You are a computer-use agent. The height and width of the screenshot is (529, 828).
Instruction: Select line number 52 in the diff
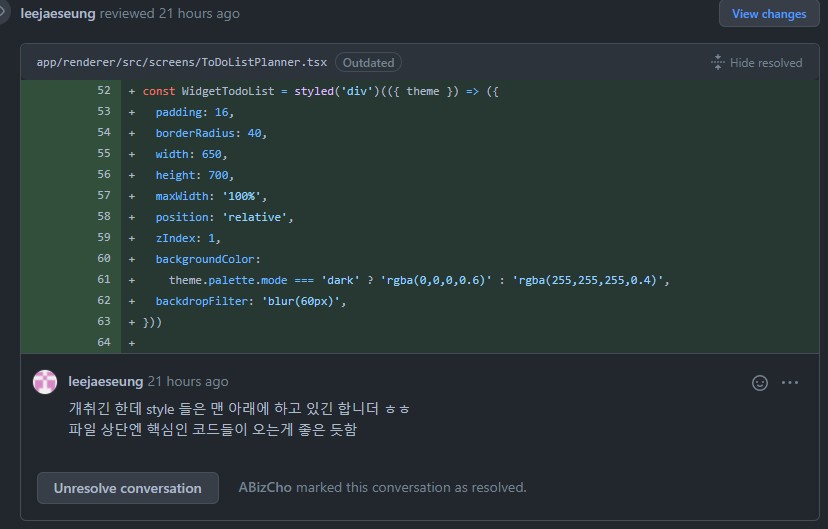(104, 90)
